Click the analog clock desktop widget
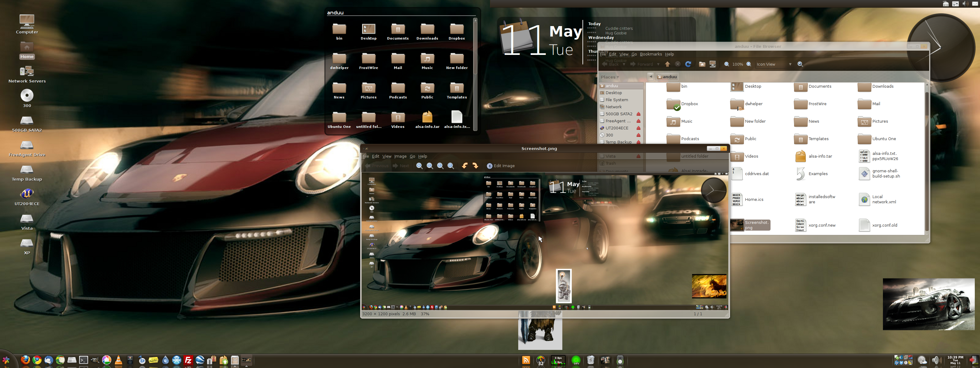The height and width of the screenshot is (368, 980). pyautogui.click(x=941, y=48)
